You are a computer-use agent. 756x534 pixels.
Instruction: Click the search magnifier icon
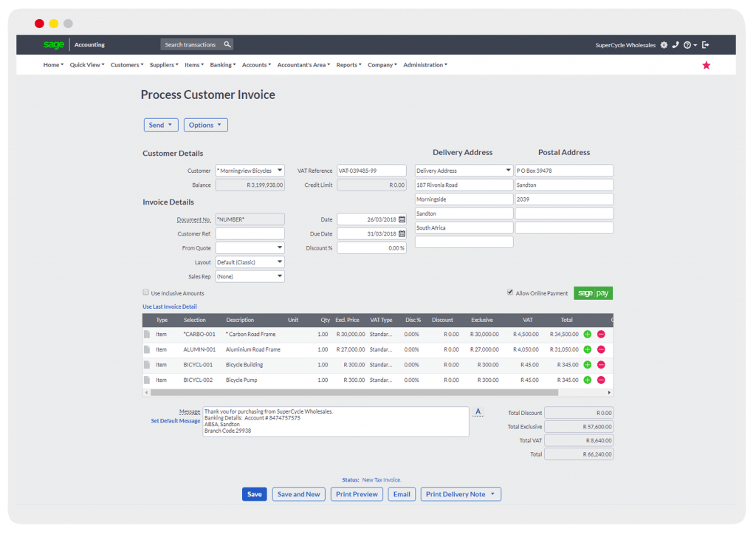(x=227, y=44)
